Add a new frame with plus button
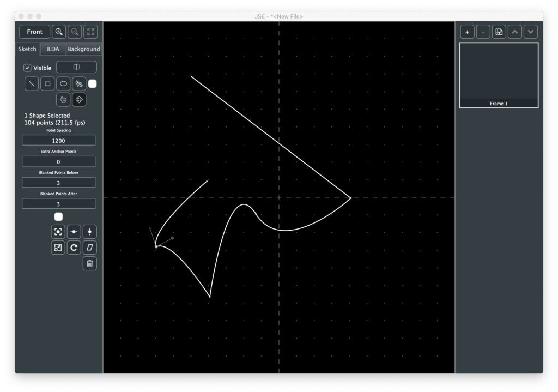The image size is (558, 392). (467, 32)
